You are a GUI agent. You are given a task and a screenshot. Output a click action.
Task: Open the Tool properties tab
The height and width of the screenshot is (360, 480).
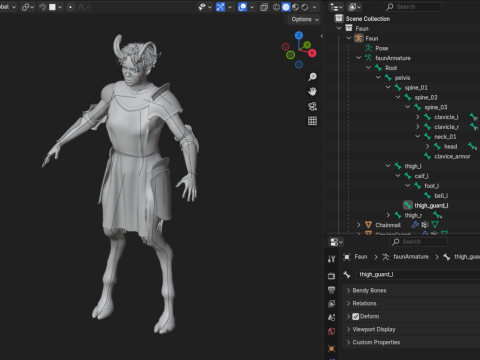[331, 259]
